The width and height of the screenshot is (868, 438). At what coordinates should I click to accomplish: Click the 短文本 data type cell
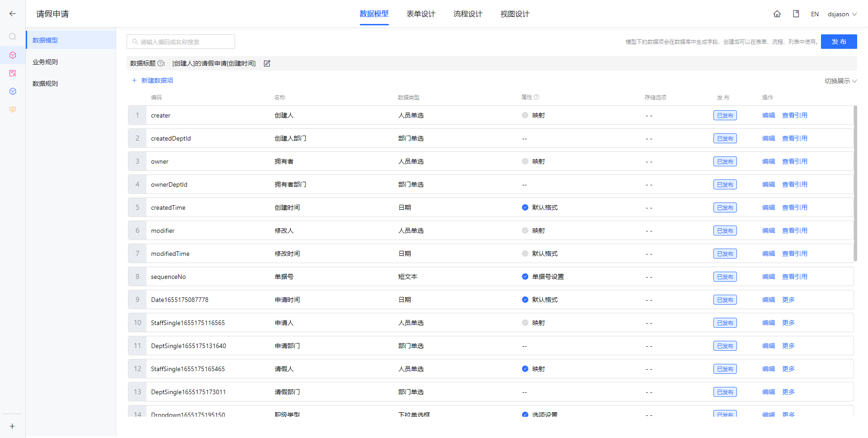[407, 277]
